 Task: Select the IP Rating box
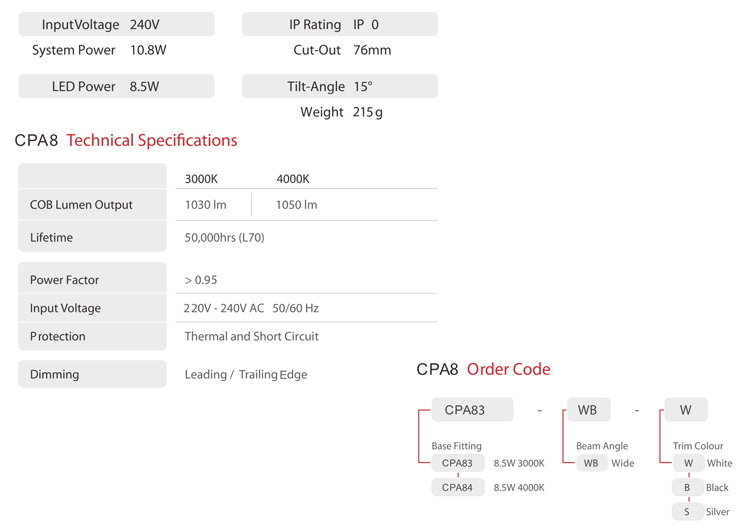339,24
